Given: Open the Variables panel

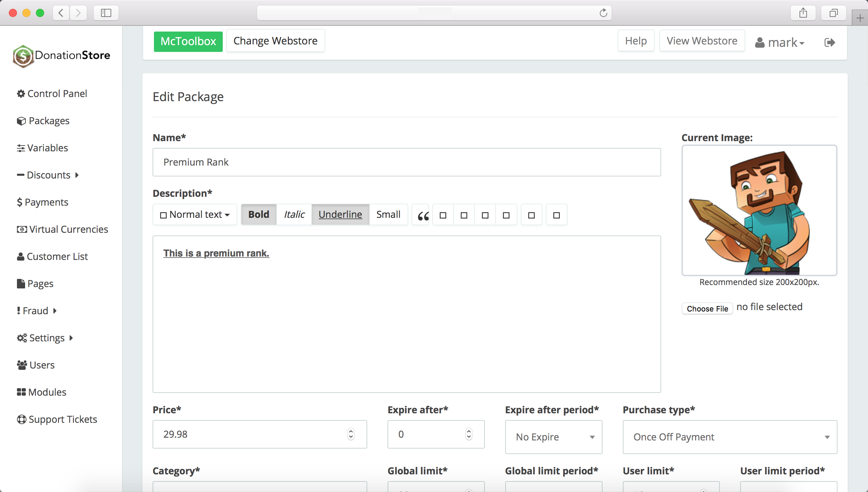Looking at the screenshot, I should tap(47, 147).
